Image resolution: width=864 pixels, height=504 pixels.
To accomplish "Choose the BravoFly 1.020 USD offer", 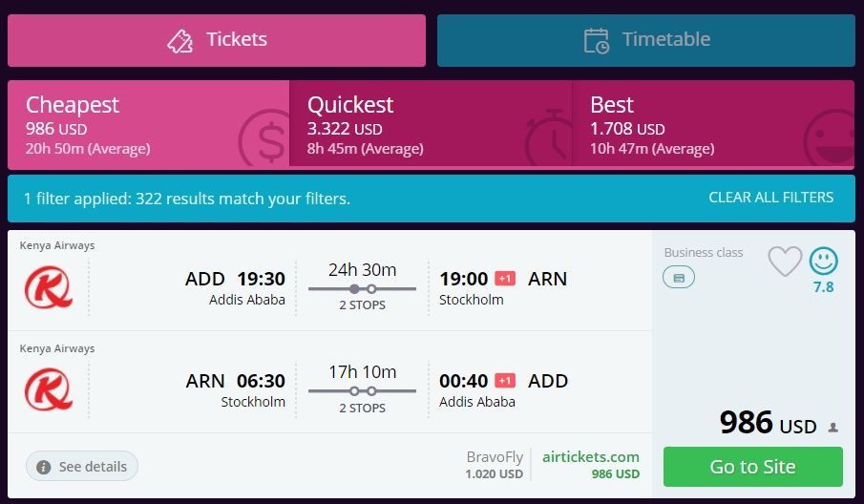I will pyautogui.click(x=495, y=466).
